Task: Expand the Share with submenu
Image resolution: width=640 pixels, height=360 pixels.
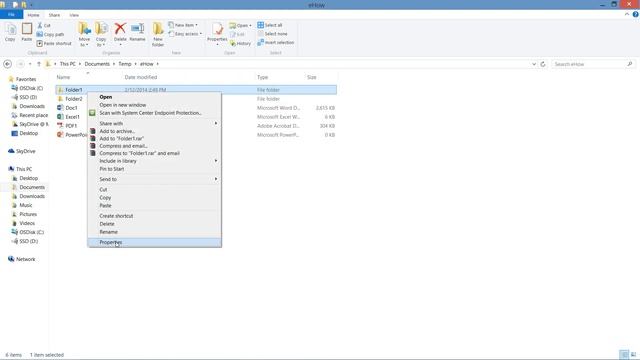Action: [x=154, y=123]
